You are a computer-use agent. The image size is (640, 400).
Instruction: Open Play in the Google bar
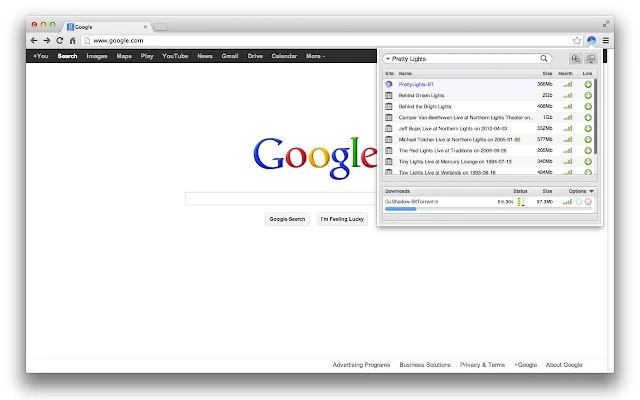tap(147, 56)
